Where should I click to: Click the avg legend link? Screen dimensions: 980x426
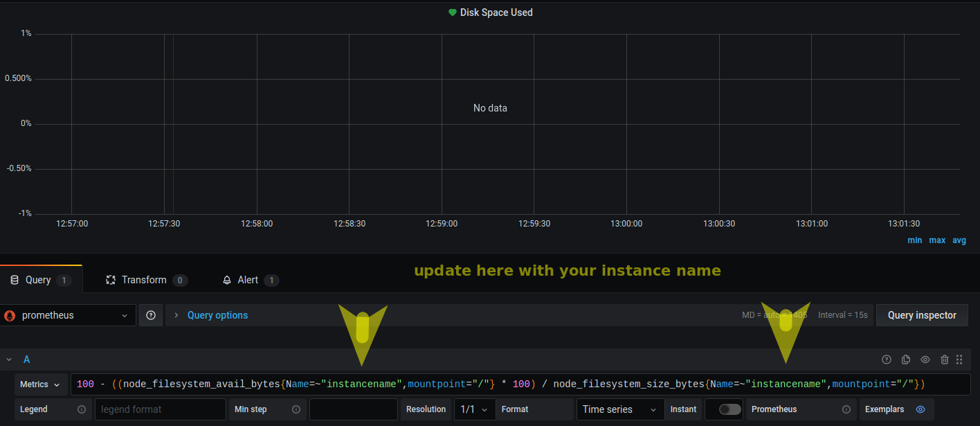point(959,240)
